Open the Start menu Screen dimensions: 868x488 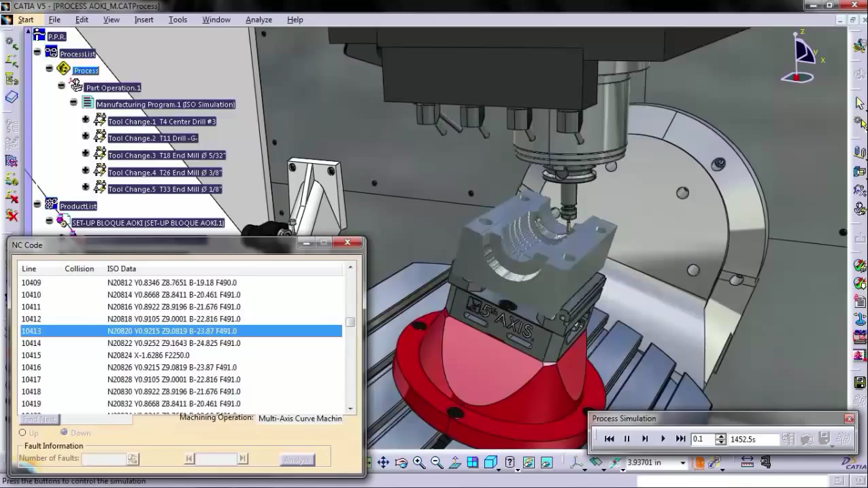(x=25, y=20)
